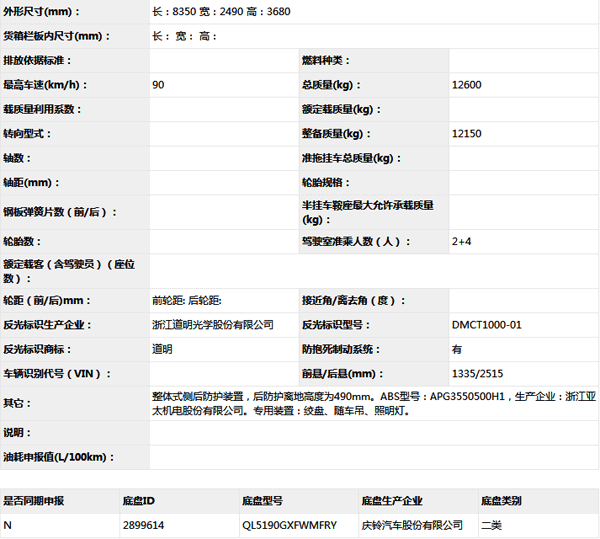Click the overall dimensions value 长：8350 宽：2490 高：3680
This screenshot has width=600, height=539.
click(x=214, y=12)
